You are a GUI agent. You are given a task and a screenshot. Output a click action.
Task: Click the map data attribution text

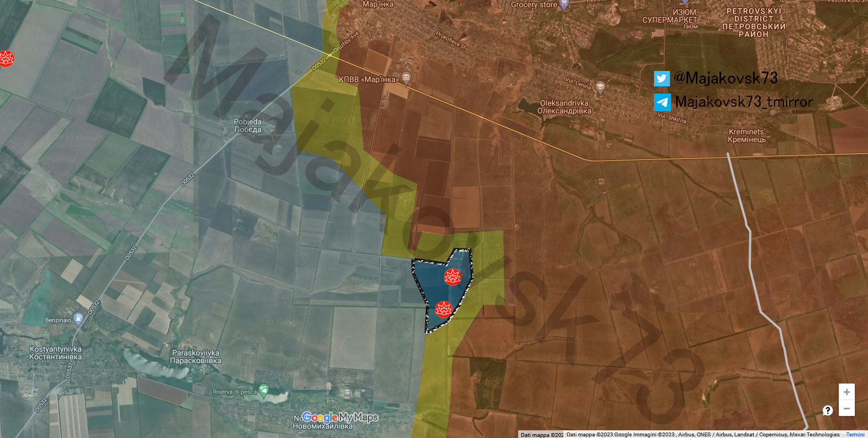703,435
